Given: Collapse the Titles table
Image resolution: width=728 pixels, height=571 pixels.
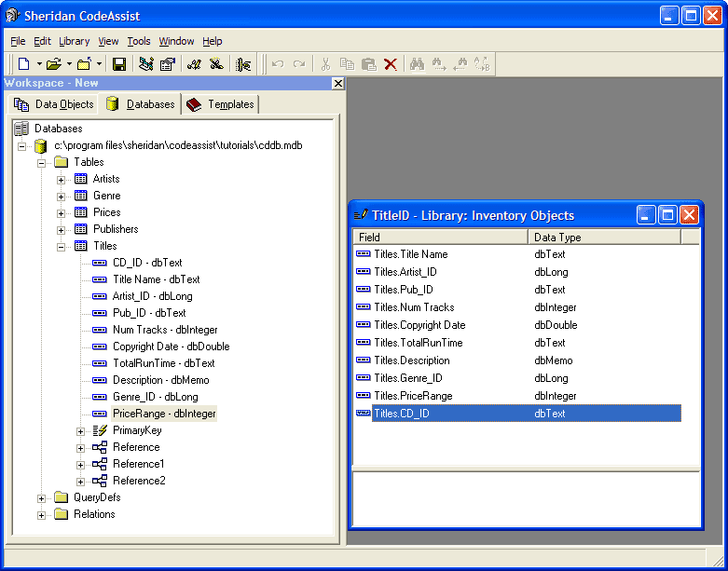Looking at the screenshot, I should click(x=61, y=247).
